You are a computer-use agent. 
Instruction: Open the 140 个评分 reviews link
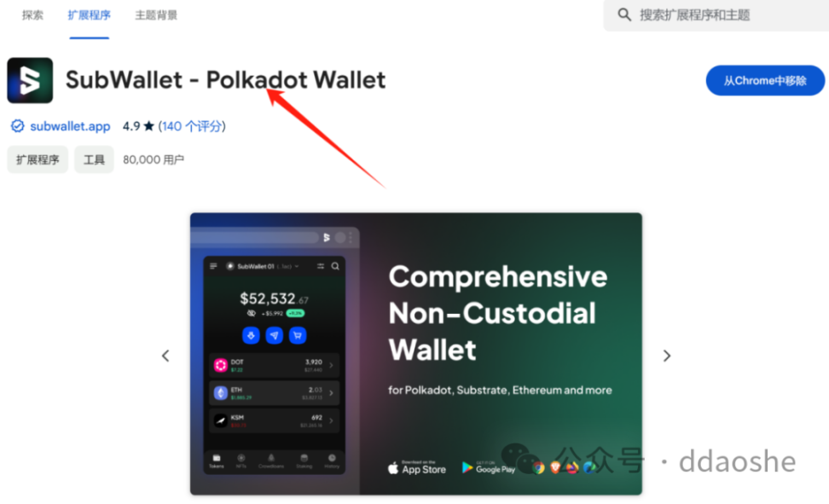click(x=192, y=126)
